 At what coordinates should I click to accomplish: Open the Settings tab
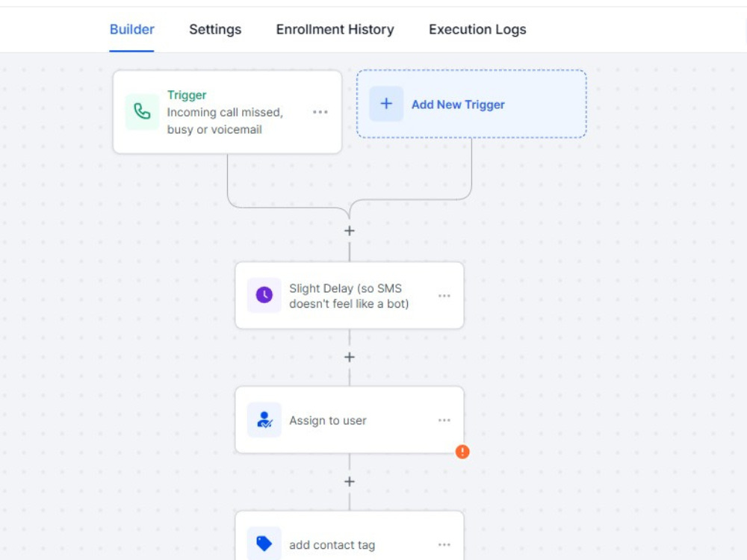[x=215, y=30]
